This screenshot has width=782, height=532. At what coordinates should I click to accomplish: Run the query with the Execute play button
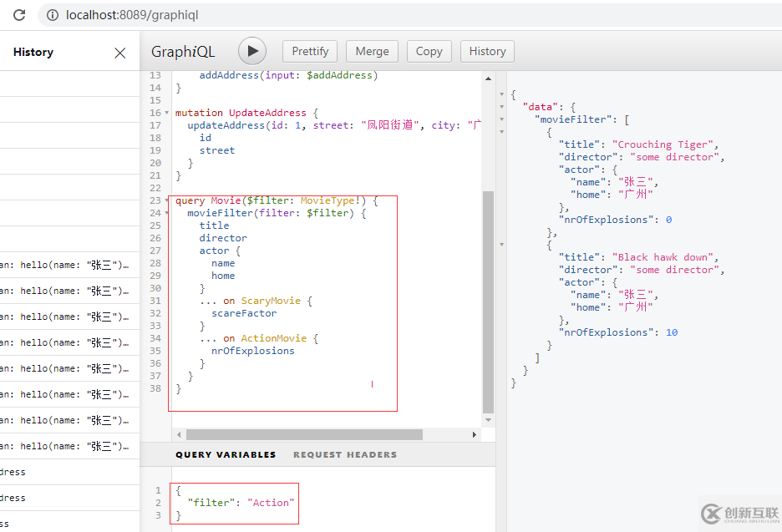pyautogui.click(x=252, y=51)
